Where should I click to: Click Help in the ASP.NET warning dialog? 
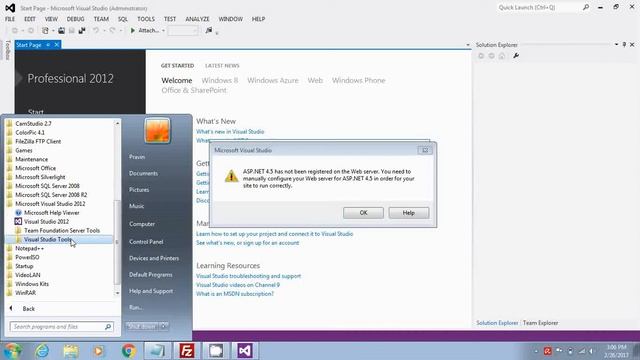pos(409,213)
